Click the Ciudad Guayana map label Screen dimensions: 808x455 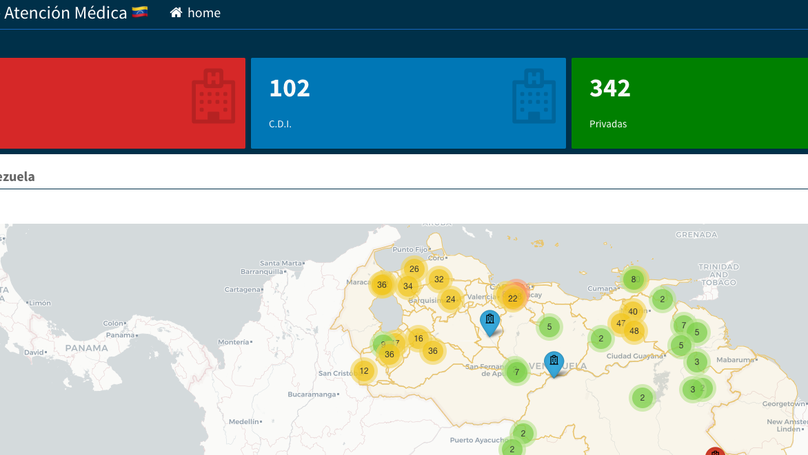(634, 356)
